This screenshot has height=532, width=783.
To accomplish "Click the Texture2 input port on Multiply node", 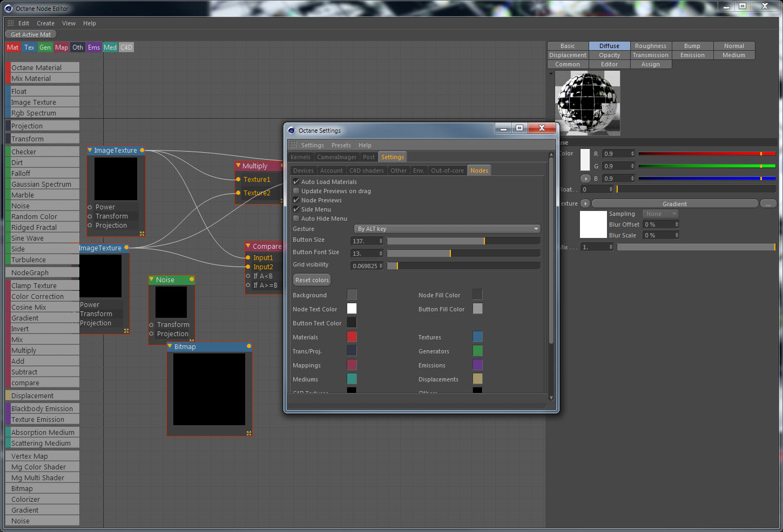I will tap(238, 193).
